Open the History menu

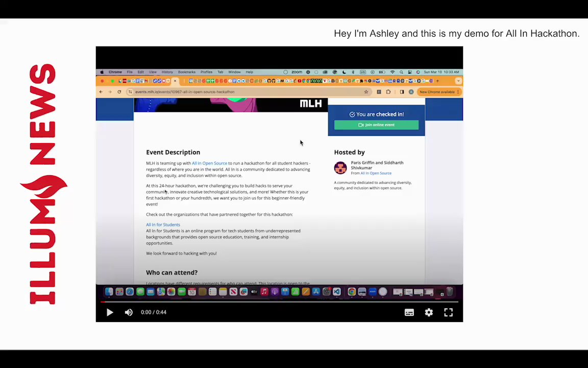click(167, 72)
